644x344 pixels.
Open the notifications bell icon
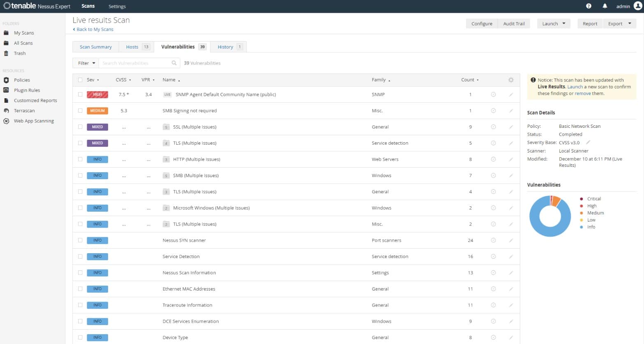coord(605,6)
